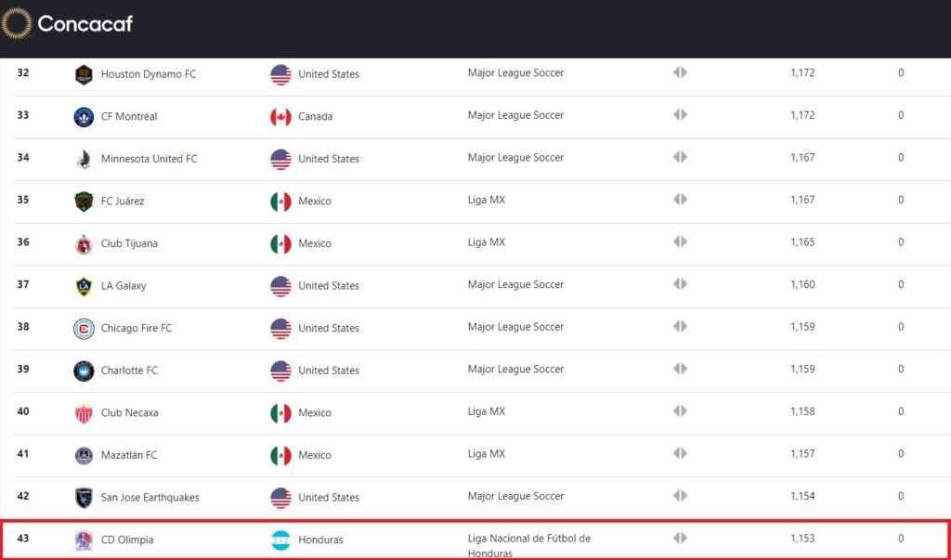This screenshot has height=560, width=951.
Task: Click the Canada country label
Action: coord(316,117)
